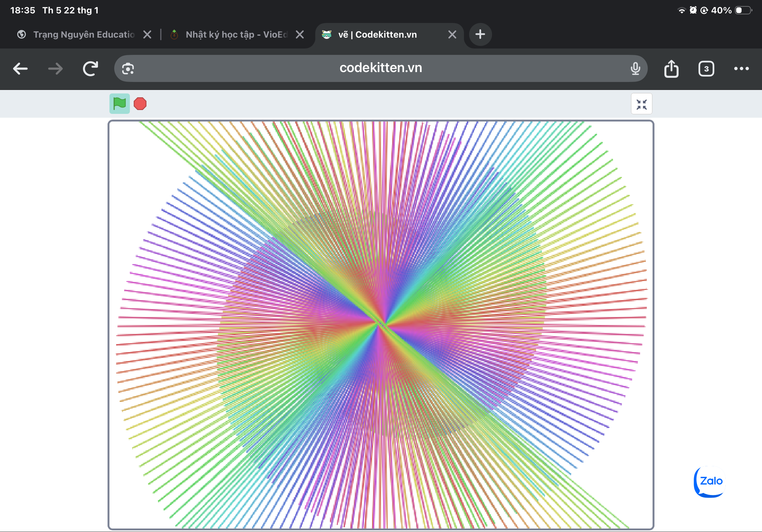The height and width of the screenshot is (532, 762).
Task: Open the share sheet icon
Action: (671, 69)
